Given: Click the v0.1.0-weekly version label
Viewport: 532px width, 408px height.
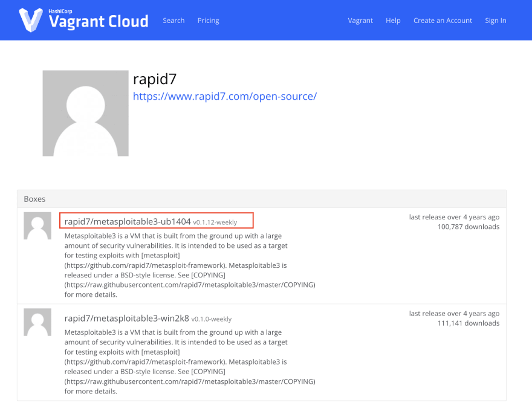Looking at the screenshot, I should [x=212, y=319].
